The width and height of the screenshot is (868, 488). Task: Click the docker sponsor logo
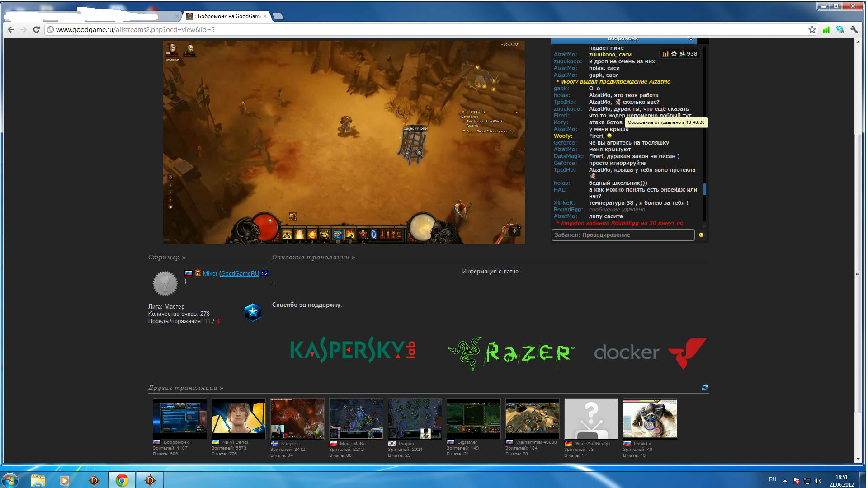(650, 353)
